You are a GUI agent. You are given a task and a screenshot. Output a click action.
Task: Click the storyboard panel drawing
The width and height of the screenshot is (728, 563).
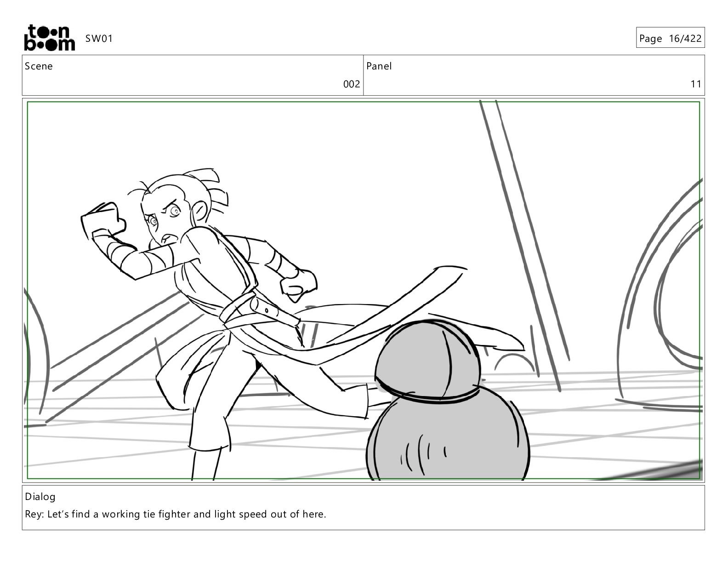364,290
